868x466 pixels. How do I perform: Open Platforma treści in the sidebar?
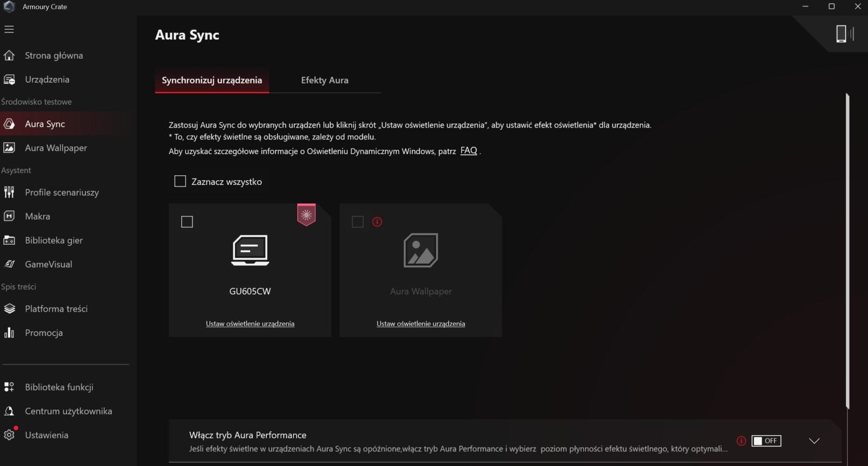click(x=56, y=309)
